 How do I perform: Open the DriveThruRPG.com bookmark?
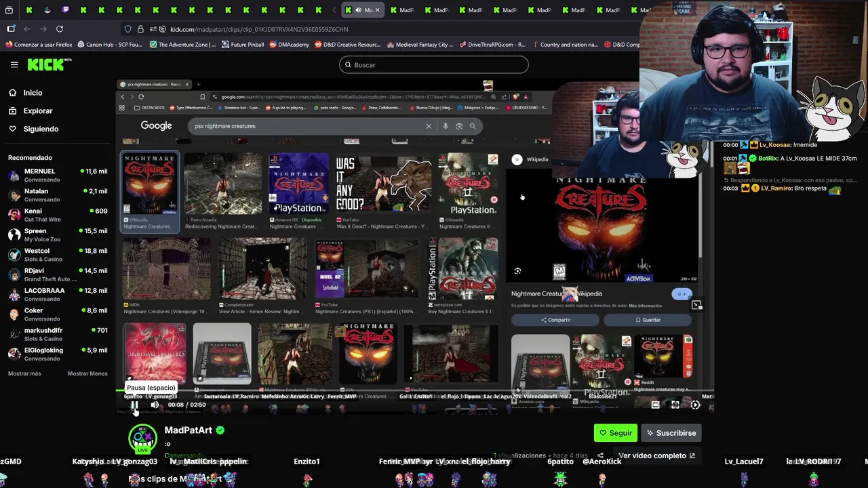492,45
